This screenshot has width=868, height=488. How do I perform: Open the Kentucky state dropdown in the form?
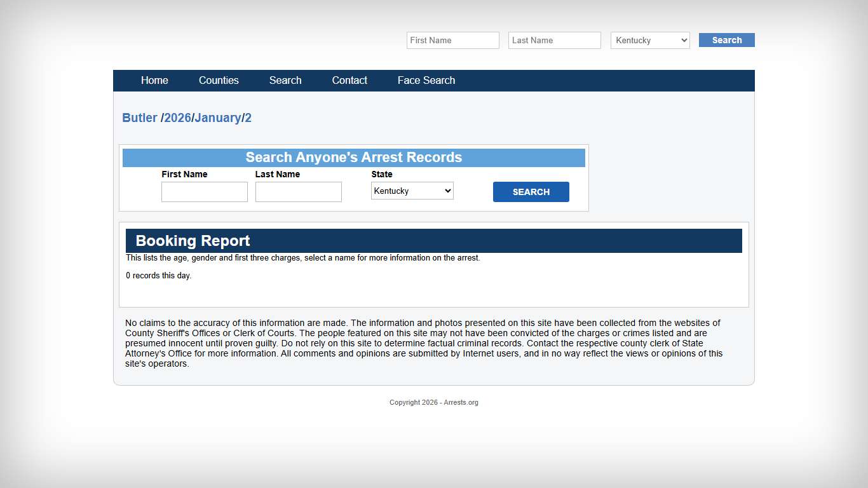click(412, 191)
